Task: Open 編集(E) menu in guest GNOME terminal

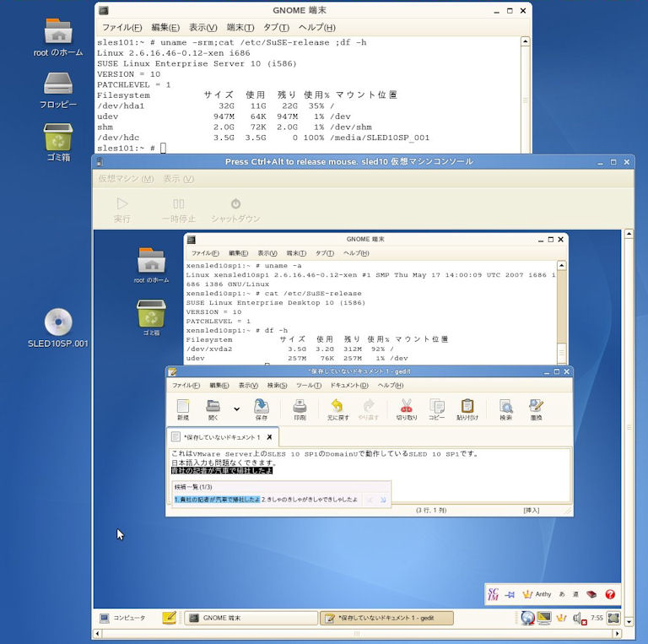Action: coord(238,253)
